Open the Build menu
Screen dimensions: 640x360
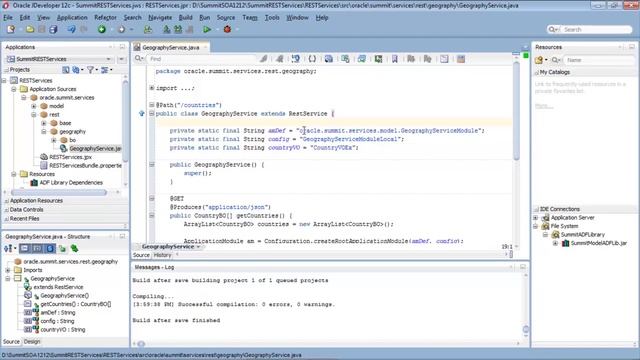tap(185, 18)
